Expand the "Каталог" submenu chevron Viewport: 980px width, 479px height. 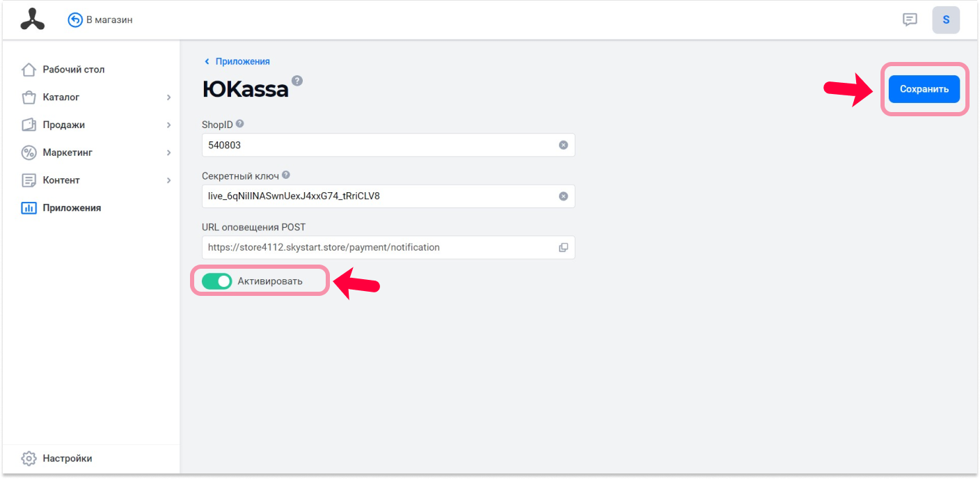168,97
